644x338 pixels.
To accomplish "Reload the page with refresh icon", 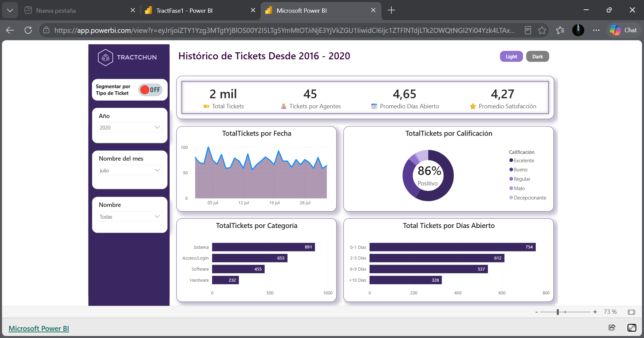I will tap(28, 30).
